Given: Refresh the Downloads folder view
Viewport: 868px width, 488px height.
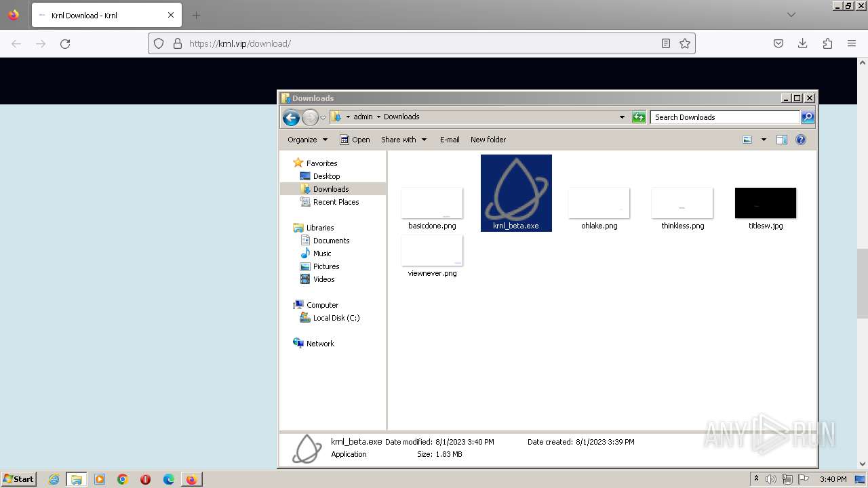Looking at the screenshot, I should pyautogui.click(x=639, y=117).
